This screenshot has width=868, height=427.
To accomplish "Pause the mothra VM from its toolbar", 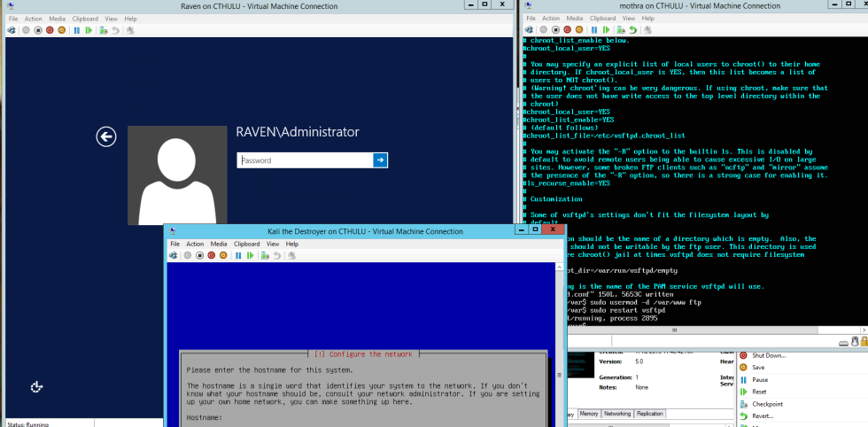I will 593,29.
